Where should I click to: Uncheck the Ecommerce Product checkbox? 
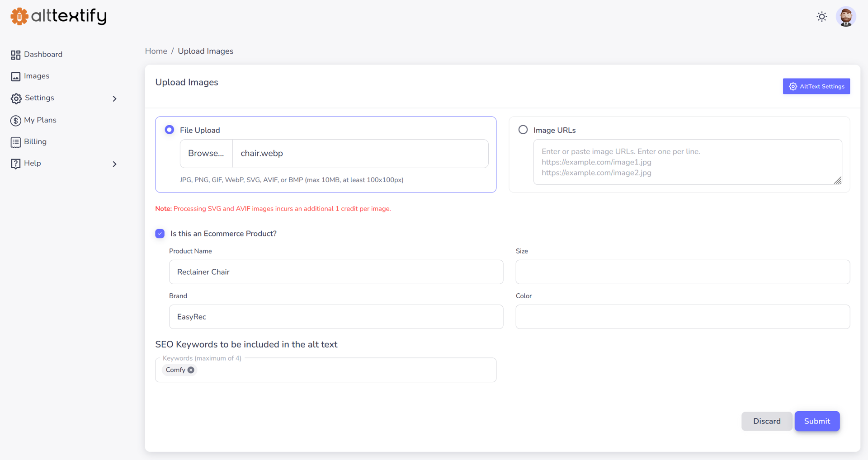(160, 234)
